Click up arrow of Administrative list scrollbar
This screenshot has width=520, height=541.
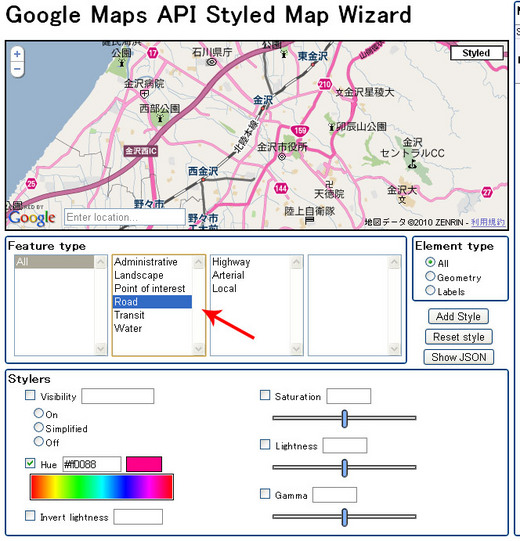(x=198, y=262)
